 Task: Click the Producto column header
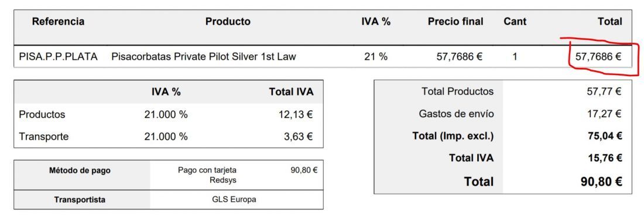coord(228,22)
